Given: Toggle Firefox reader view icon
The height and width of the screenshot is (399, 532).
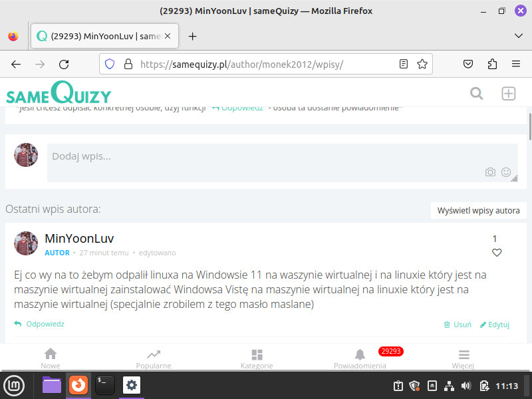Looking at the screenshot, I should point(404,65).
